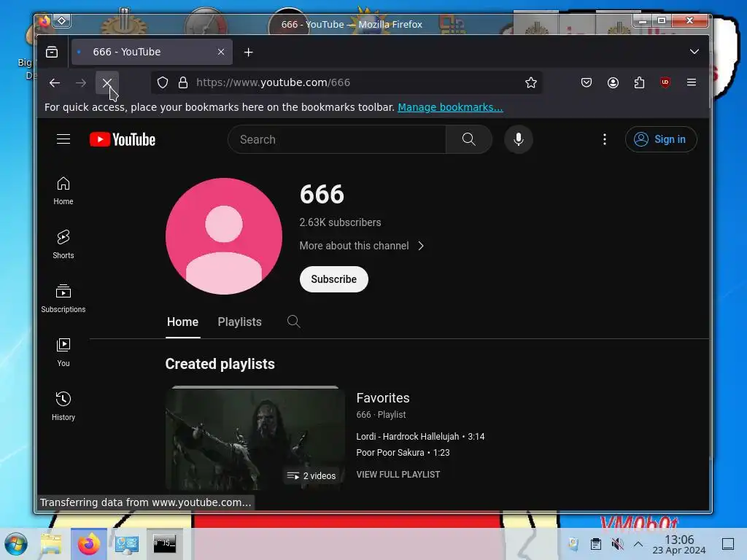This screenshot has width=747, height=560.
Task: Start voice search with microphone
Action: [x=519, y=139]
